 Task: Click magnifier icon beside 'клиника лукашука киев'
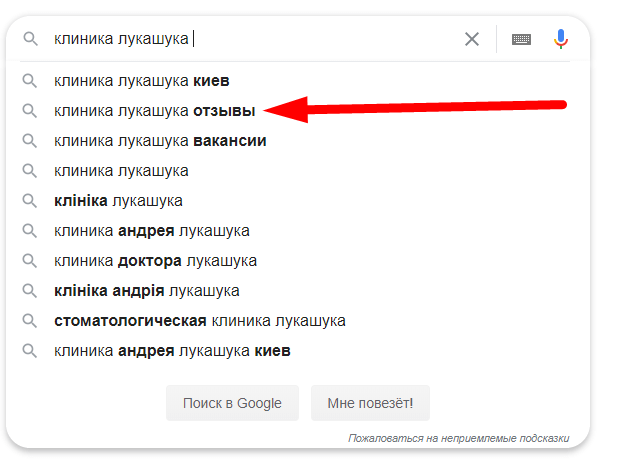coord(30,80)
